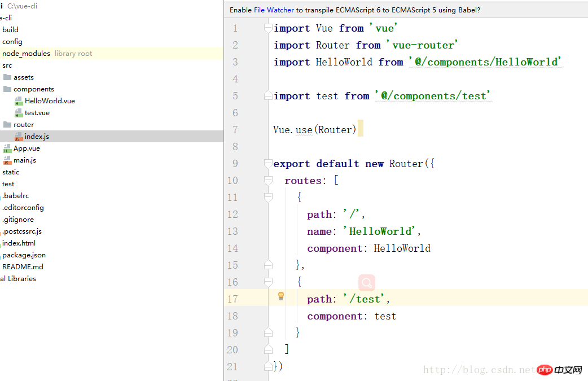Click line number 4 in the gutter
Viewport: 588px width, 381px height.
(235, 79)
